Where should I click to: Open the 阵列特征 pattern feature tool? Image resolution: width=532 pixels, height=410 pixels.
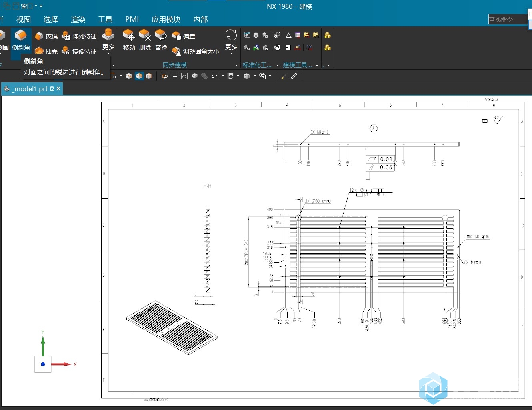(x=79, y=36)
